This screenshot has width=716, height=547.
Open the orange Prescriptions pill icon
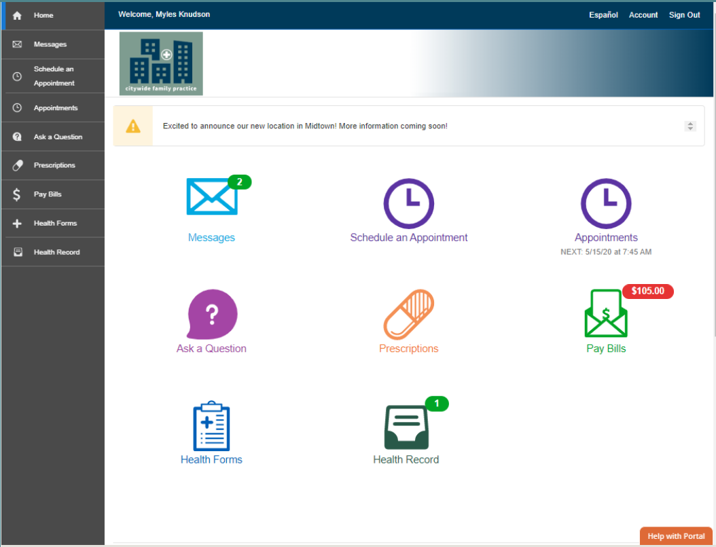[408, 315]
